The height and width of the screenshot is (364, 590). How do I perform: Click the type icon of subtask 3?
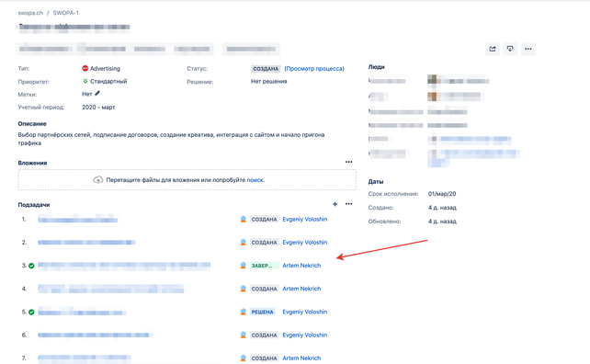point(243,266)
